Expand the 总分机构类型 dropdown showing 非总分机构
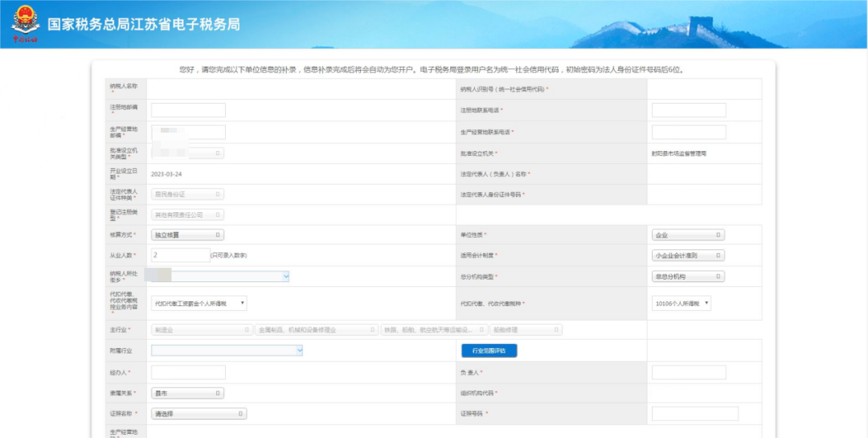The image size is (868, 438). tap(688, 276)
